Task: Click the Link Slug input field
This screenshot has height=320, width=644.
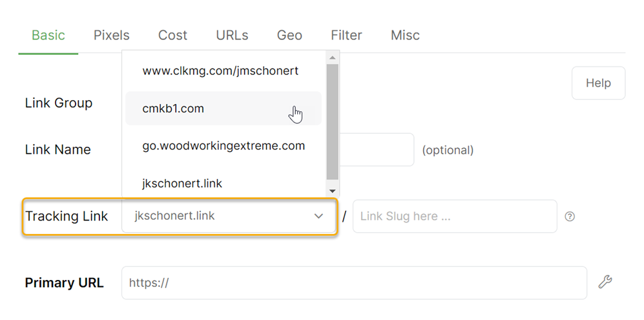Action: point(454,217)
